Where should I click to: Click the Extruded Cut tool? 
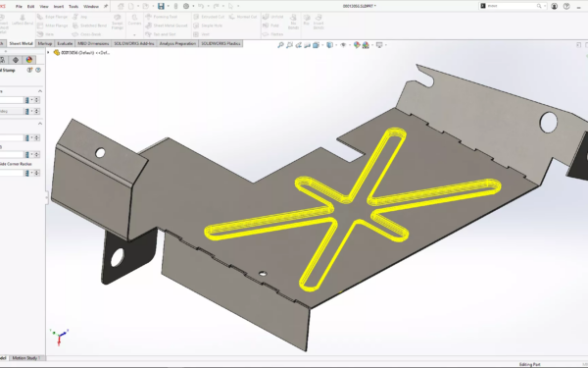click(209, 17)
